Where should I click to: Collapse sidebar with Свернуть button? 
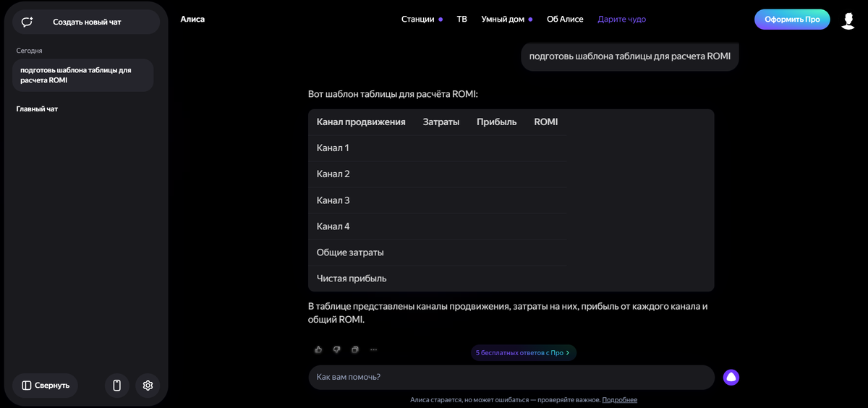46,386
